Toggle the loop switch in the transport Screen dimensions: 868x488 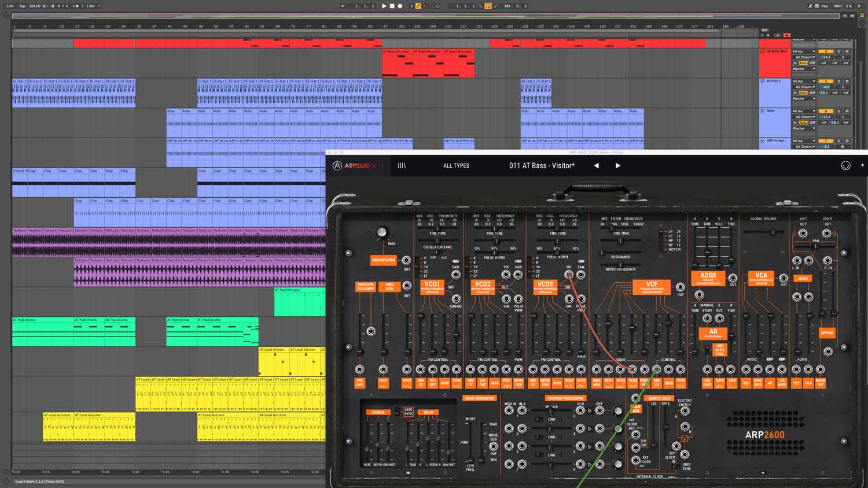(x=488, y=6)
